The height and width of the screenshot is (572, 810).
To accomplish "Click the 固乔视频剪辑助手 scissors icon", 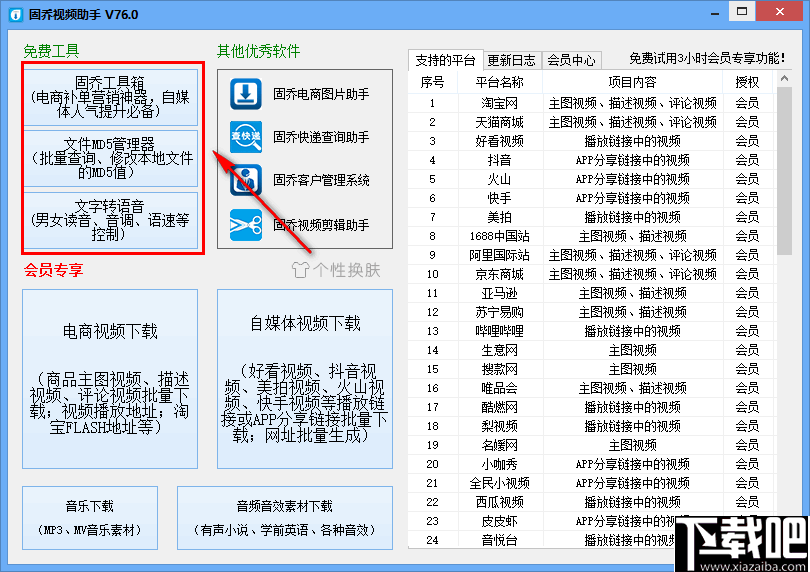I will point(245,225).
